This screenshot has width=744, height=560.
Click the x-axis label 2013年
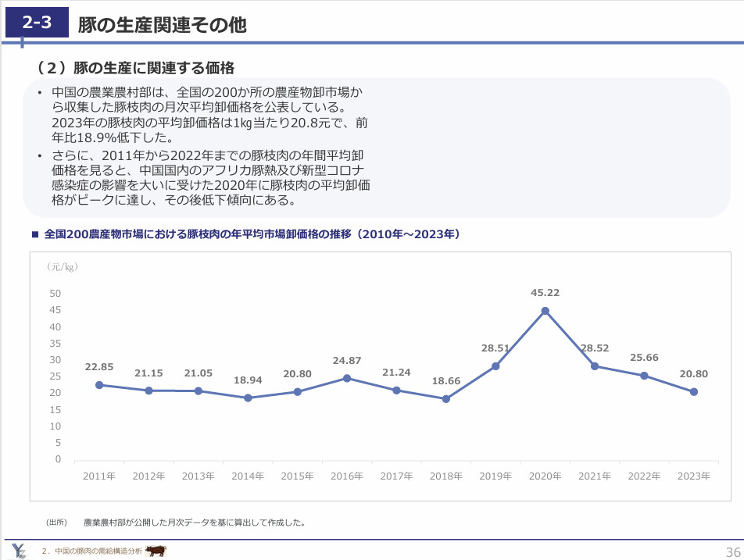pos(199,476)
